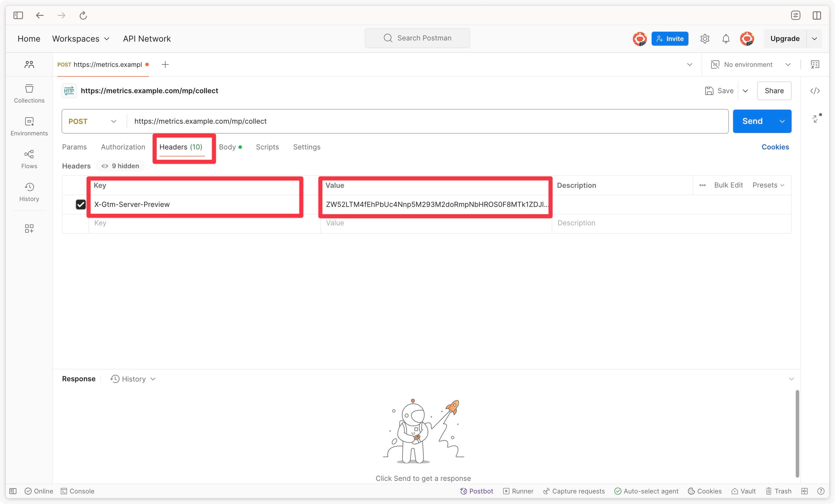Select the POST metrics.example request tab
Viewport: 835px width, 504px height.
tap(103, 64)
